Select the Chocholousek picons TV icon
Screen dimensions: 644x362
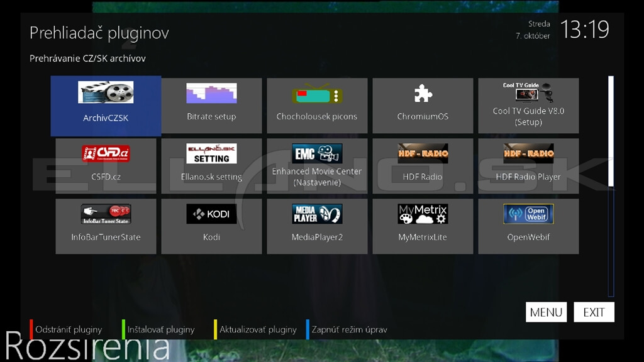point(317,94)
